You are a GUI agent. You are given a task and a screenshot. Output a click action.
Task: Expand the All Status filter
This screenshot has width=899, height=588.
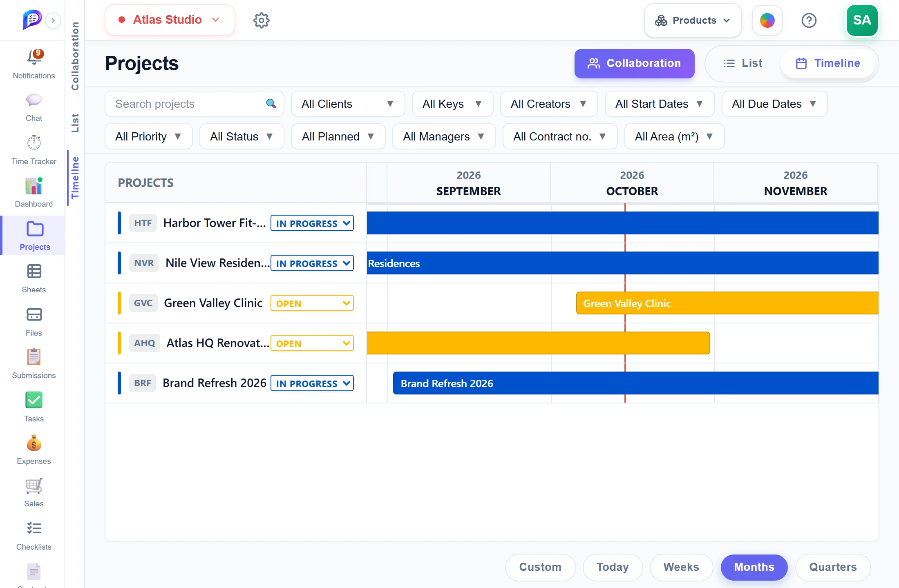[x=242, y=136]
